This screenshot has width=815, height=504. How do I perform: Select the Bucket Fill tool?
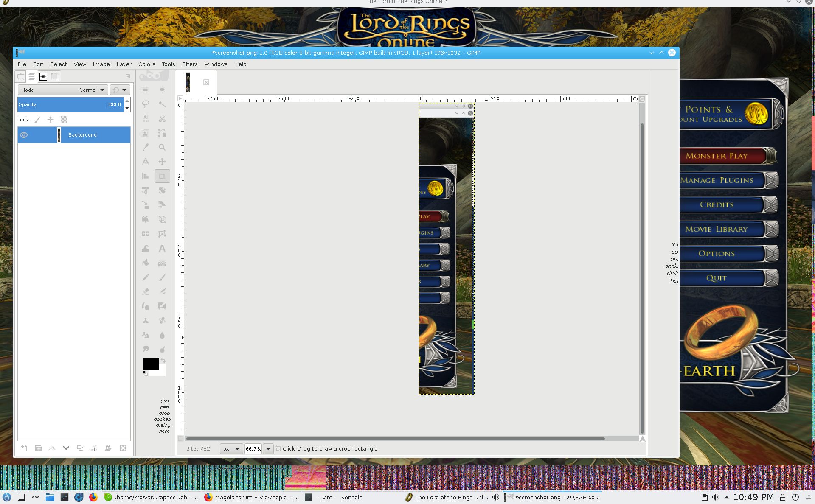145,263
